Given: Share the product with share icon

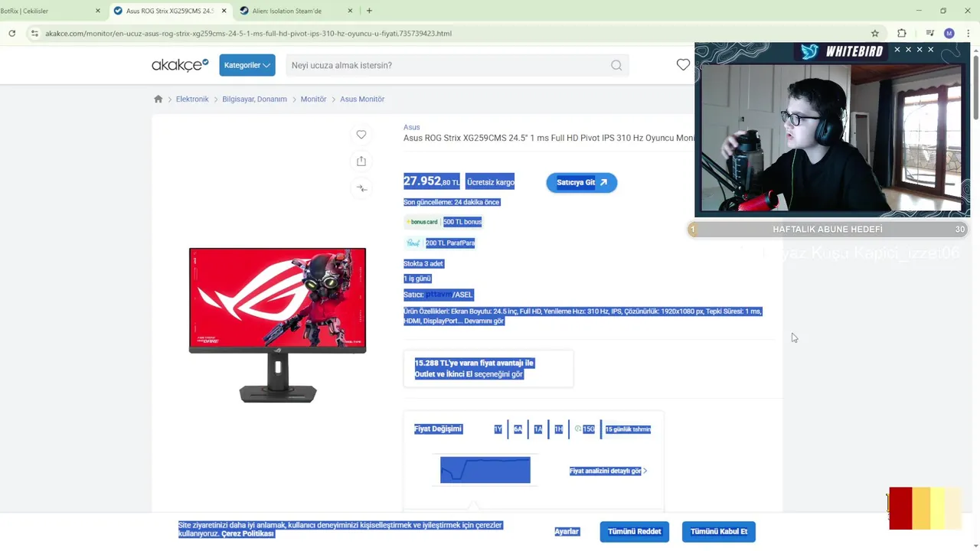Looking at the screenshot, I should pos(361,161).
